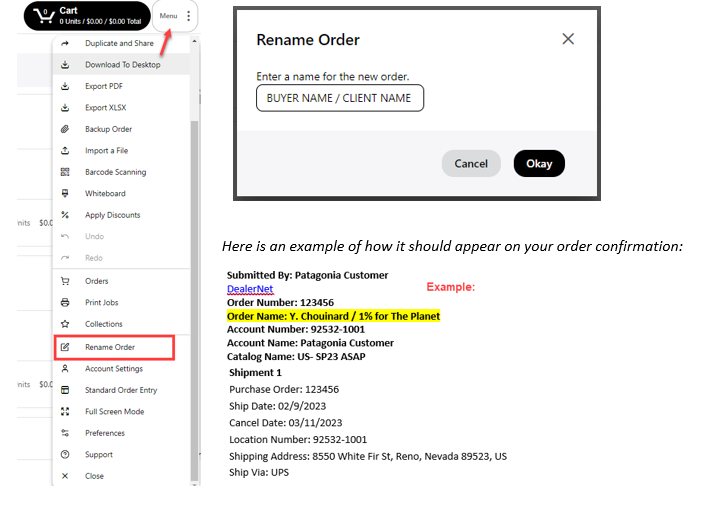Viewport: 713px width, 525px height.
Task: Open Whiteboard from the menu
Action: click(105, 193)
